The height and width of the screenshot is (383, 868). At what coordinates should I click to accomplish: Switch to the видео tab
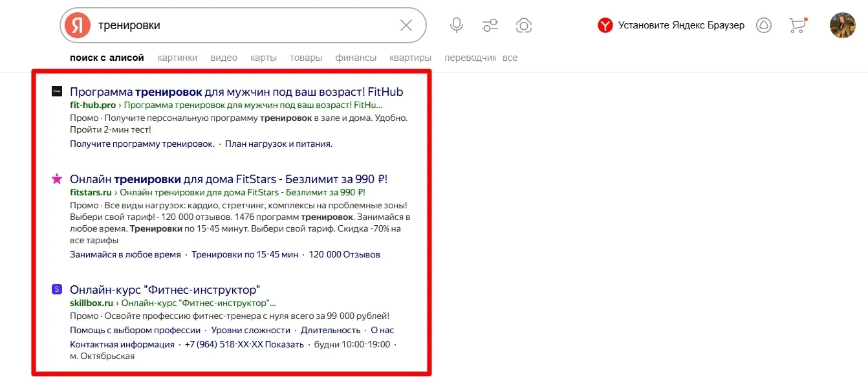coord(224,58)
